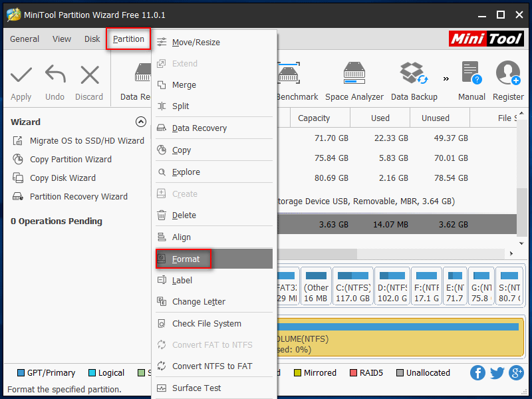This screenshot has height=399, width=532.
Task: Click the Discard X icon
Action: (90, 75)
